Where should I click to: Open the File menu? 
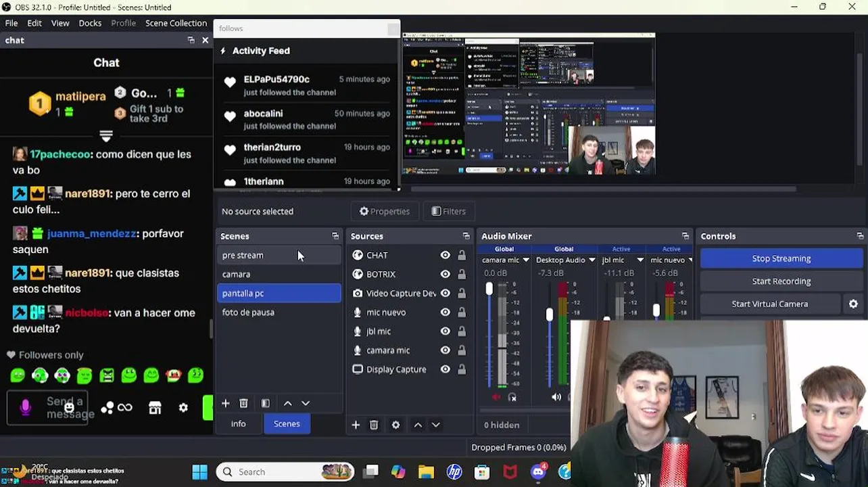[x=11, y=23]
